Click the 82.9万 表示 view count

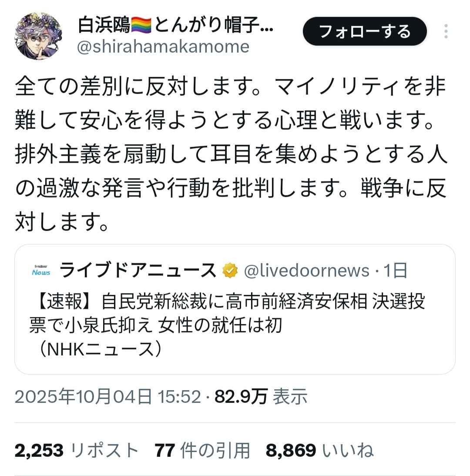pos(261,396)
